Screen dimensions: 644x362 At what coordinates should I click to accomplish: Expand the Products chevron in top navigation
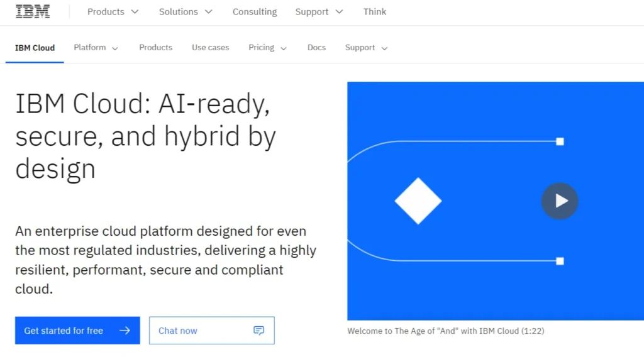point(135,12)
